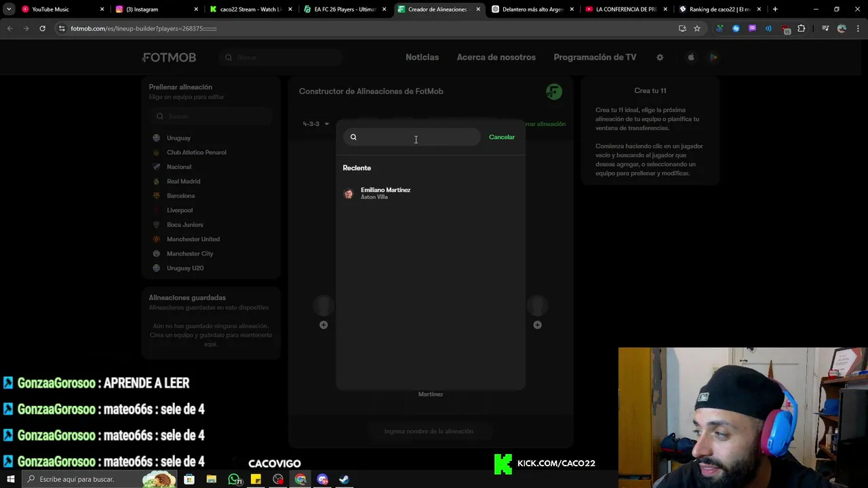
Task: Open the Extensions puzzle icon
Action: pos(802,28)
